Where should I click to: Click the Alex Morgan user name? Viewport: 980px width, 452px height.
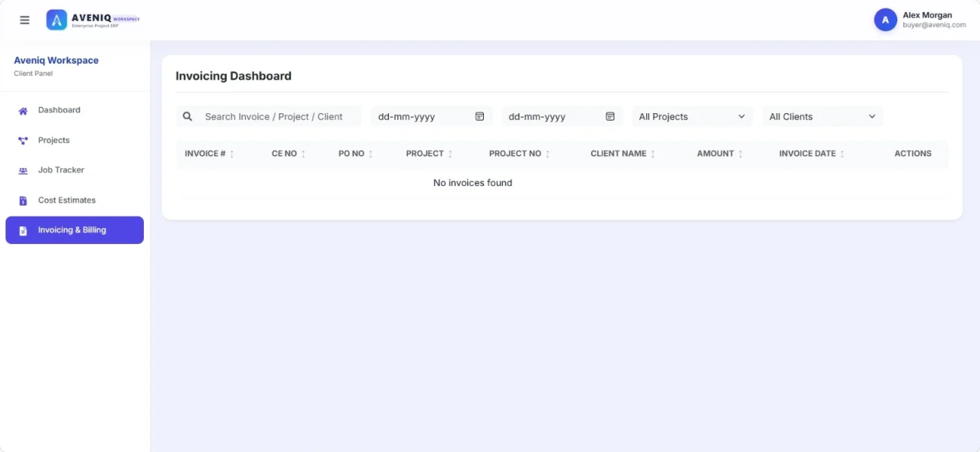click(x=927, y=15)
